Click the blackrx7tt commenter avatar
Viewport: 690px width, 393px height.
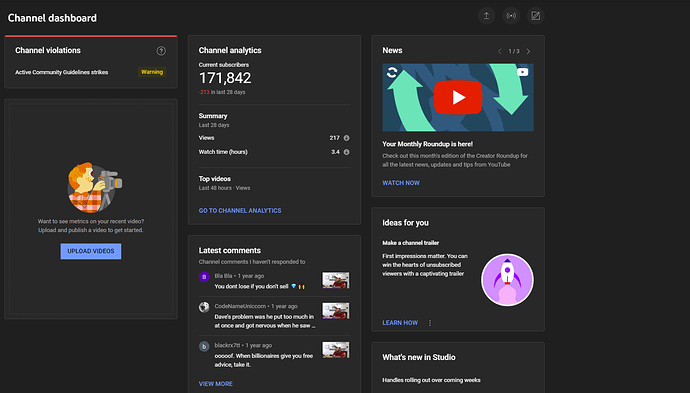pyautogui.click(x=204, y=346)
